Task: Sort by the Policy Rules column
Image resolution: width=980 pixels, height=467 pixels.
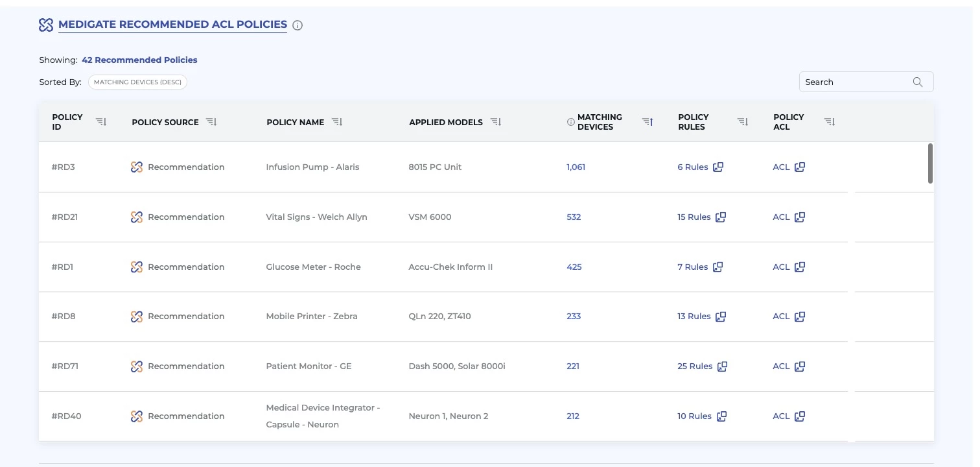Action: 743,121
